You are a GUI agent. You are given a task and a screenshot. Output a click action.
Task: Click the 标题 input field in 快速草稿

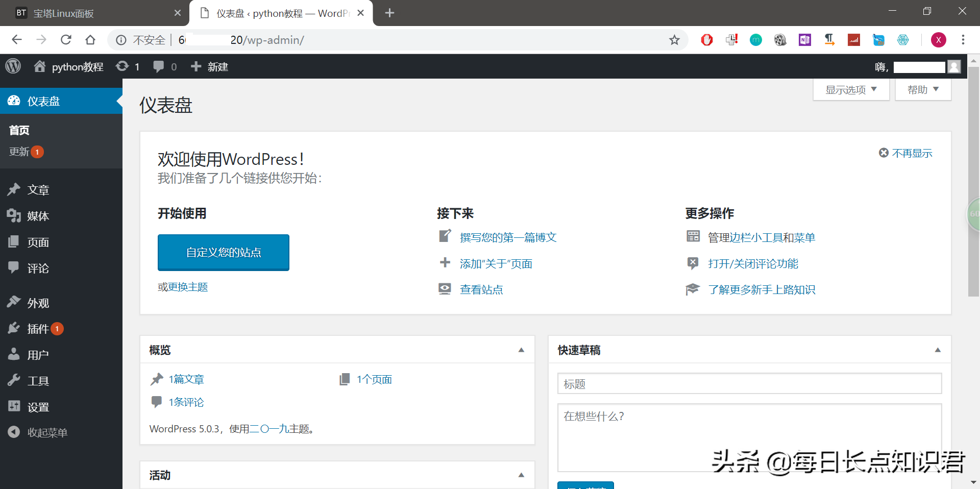click(749, 383)
